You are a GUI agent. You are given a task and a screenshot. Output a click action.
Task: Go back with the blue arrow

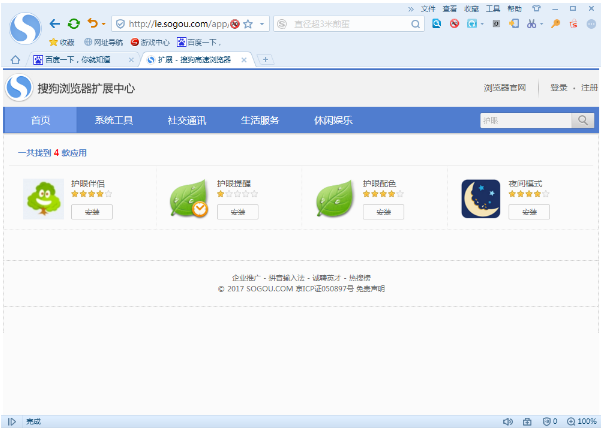55,24
